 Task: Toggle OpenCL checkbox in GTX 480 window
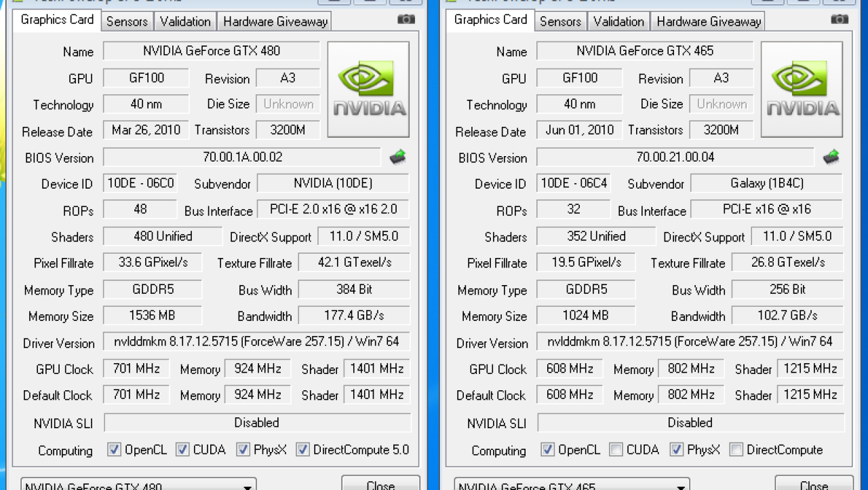click(115, 449)
